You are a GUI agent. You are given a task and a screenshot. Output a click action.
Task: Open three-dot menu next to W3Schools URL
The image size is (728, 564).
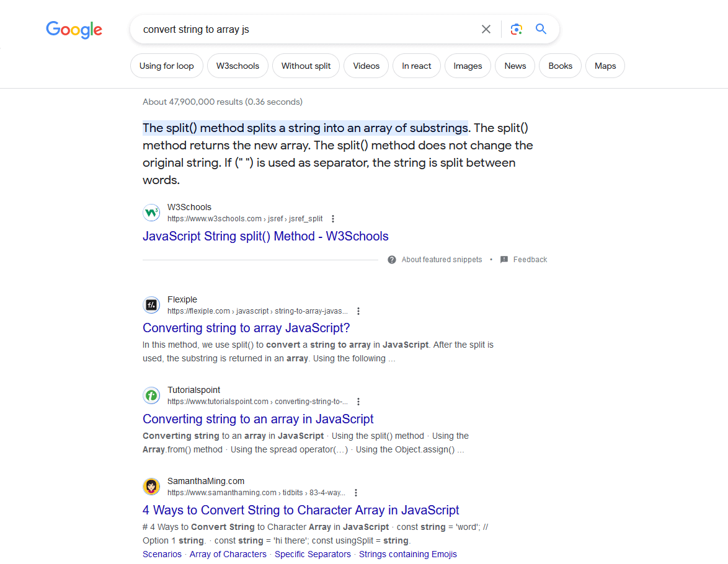[333, 219]
